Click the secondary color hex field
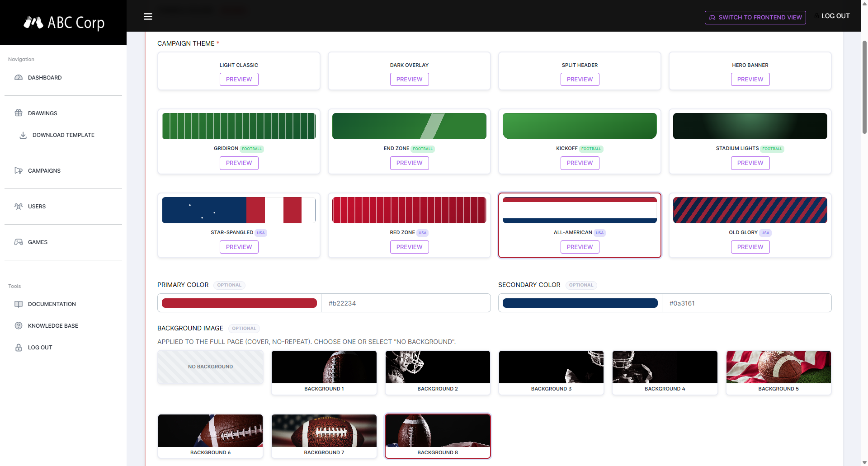Viewport: 868px width, 466px height. 747,303
